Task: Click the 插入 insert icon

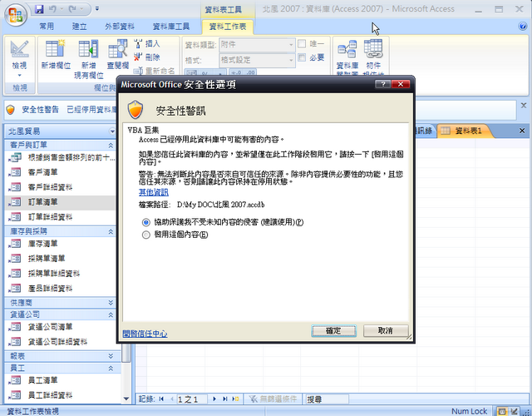Action: coord(146,43)
